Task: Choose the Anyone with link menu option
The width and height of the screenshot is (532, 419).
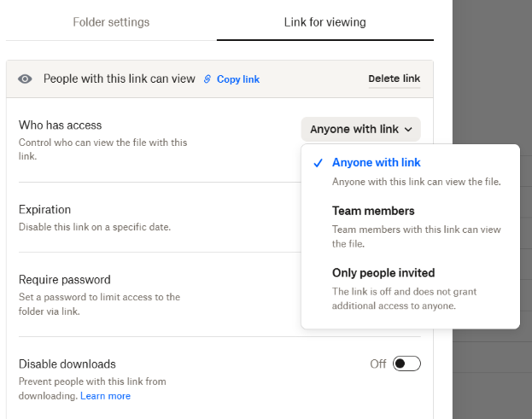Action: [x=377, y=163]
